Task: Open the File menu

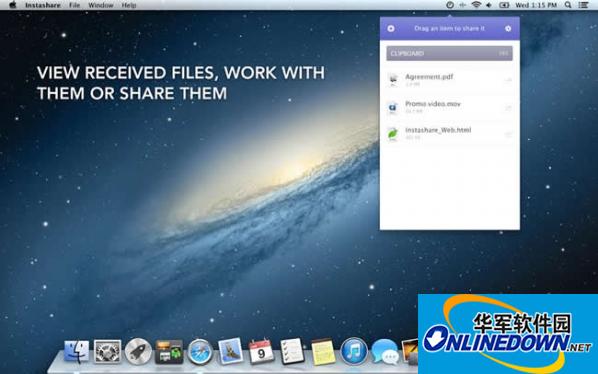Action: [x=74, y=5]
